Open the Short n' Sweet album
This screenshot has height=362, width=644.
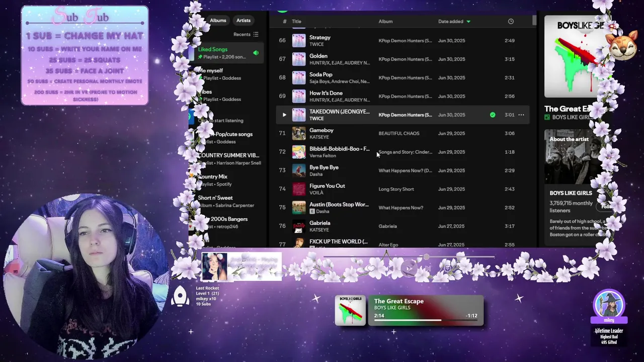227,201
